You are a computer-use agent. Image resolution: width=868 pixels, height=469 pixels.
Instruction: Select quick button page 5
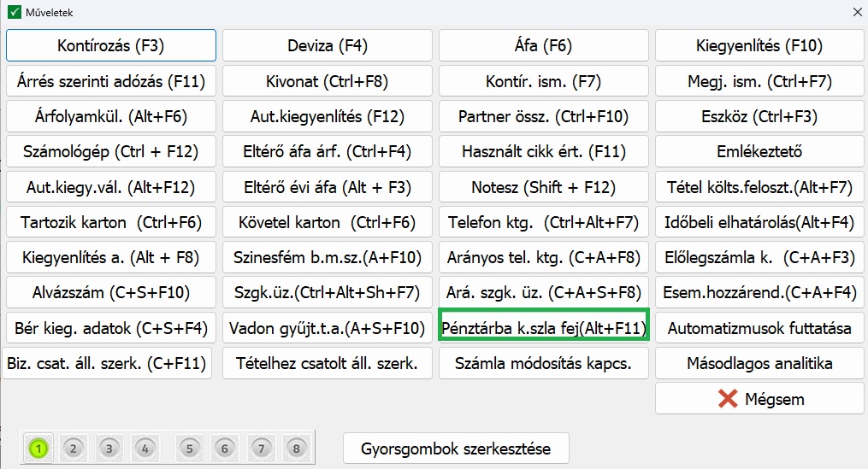tap(190, 448)
